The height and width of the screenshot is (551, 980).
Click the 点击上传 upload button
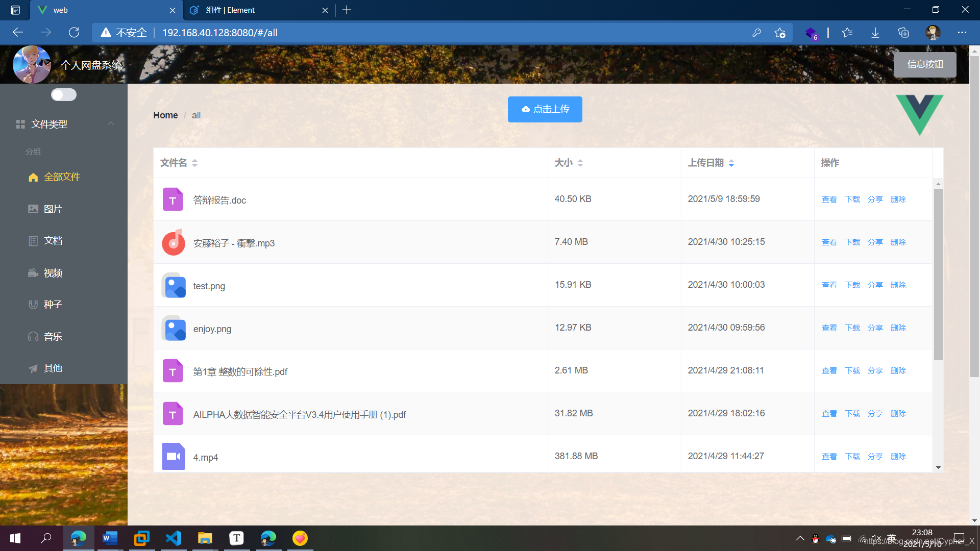545,109
